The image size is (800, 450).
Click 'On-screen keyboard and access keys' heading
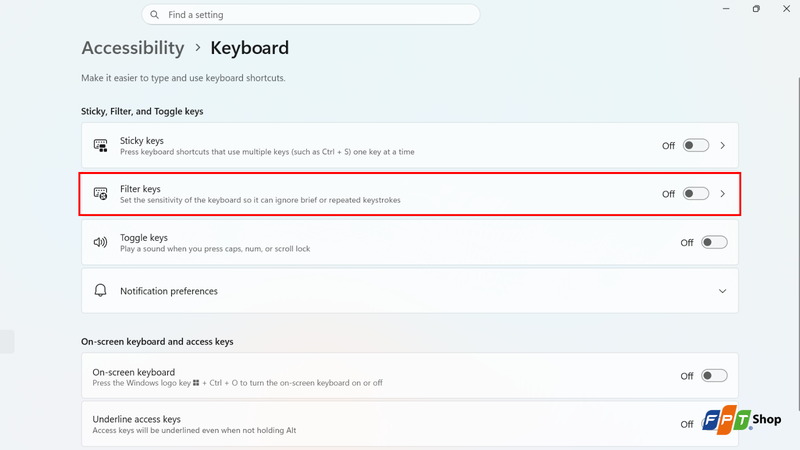(157, 342)
